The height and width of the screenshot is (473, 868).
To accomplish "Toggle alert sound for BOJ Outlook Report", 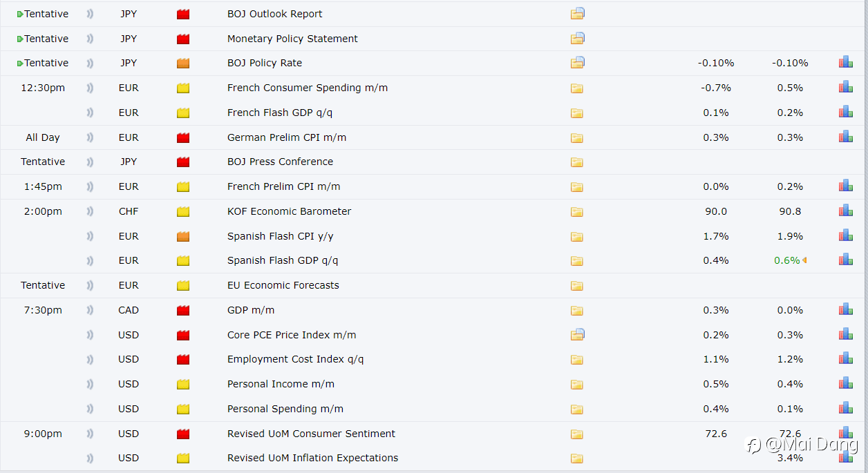I will (90, 14).
